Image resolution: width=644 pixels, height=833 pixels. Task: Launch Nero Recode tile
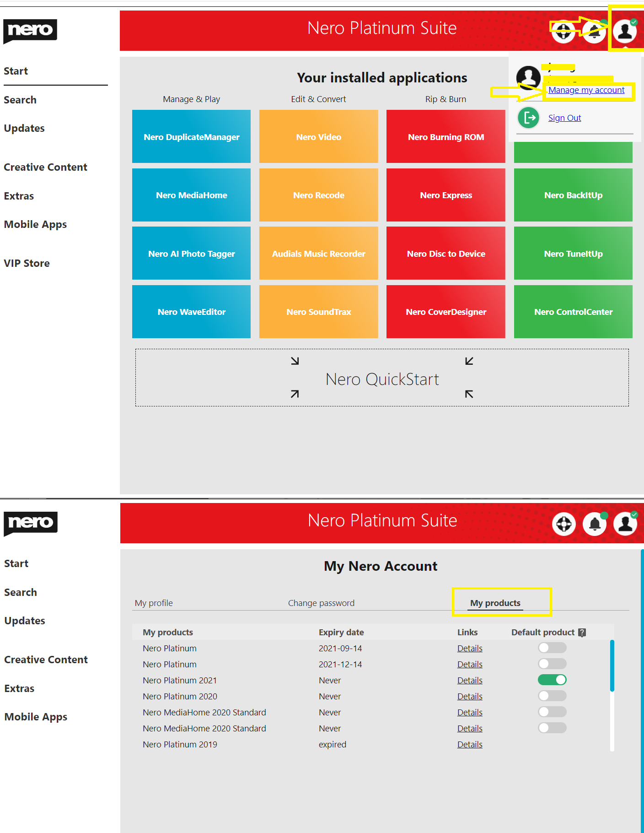click(319, 195)
